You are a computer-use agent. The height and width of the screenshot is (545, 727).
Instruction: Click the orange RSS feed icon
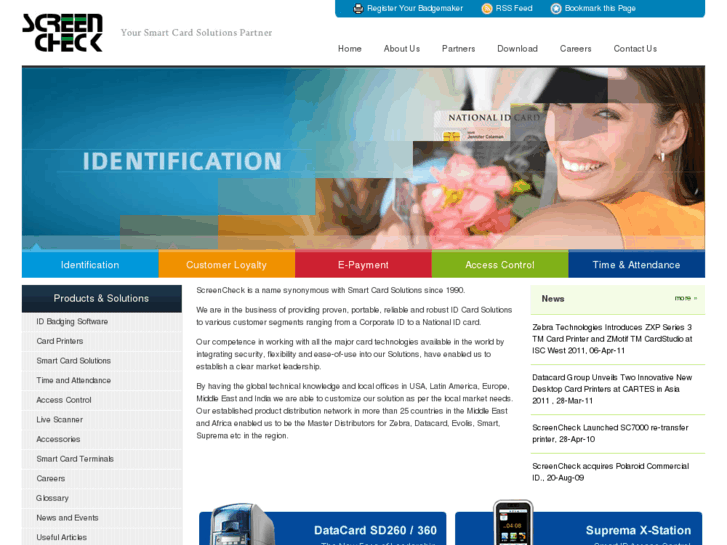(486, 8)
